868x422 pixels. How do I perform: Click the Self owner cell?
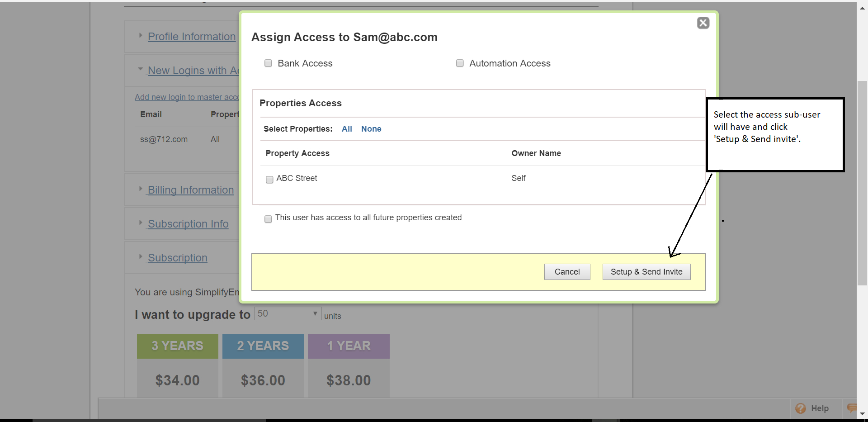tap(519, 178)
